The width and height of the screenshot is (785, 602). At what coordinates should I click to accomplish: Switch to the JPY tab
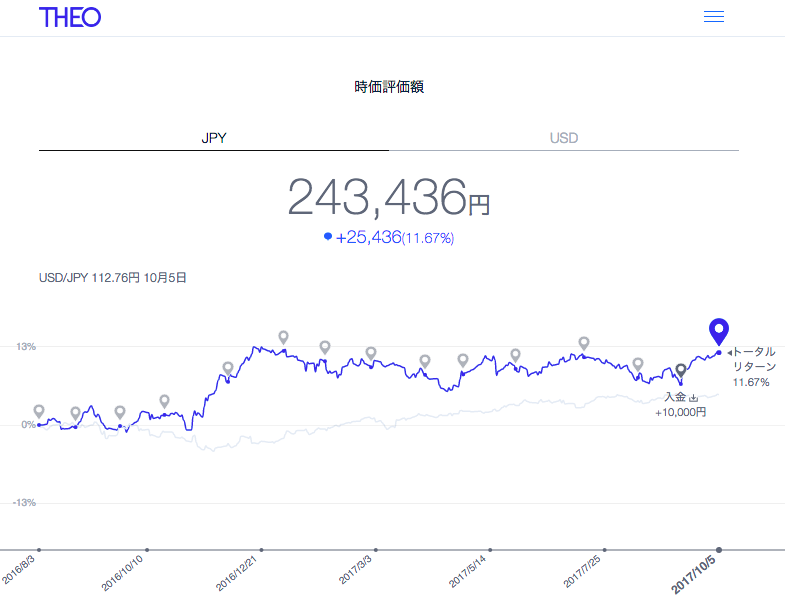pyautogui.click(x=214, y=138)
